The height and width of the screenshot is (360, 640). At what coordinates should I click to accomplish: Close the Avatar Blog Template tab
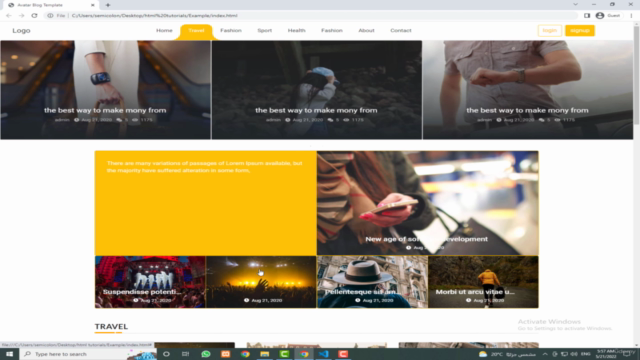tap(93, 5)
